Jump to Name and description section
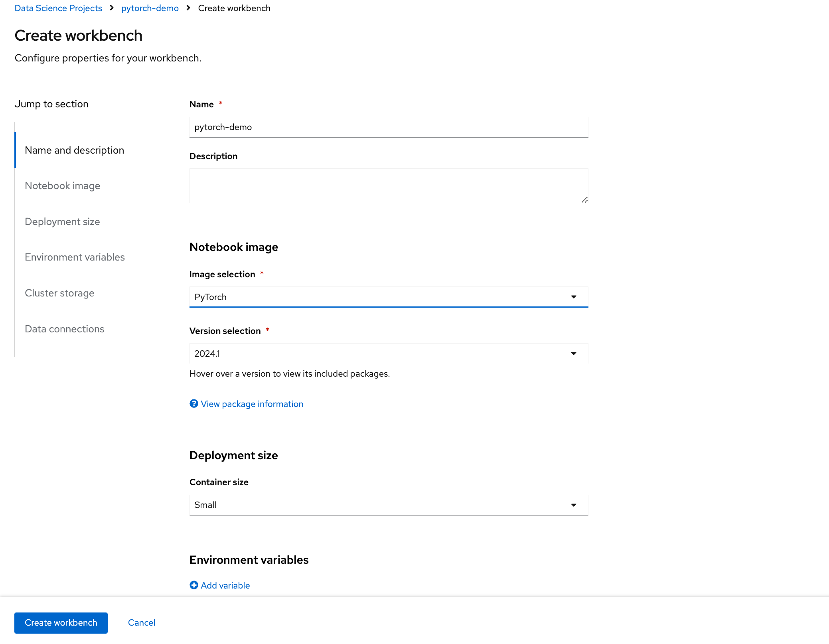This screenshot has width=829, height=644. click(x=74, y=150)
